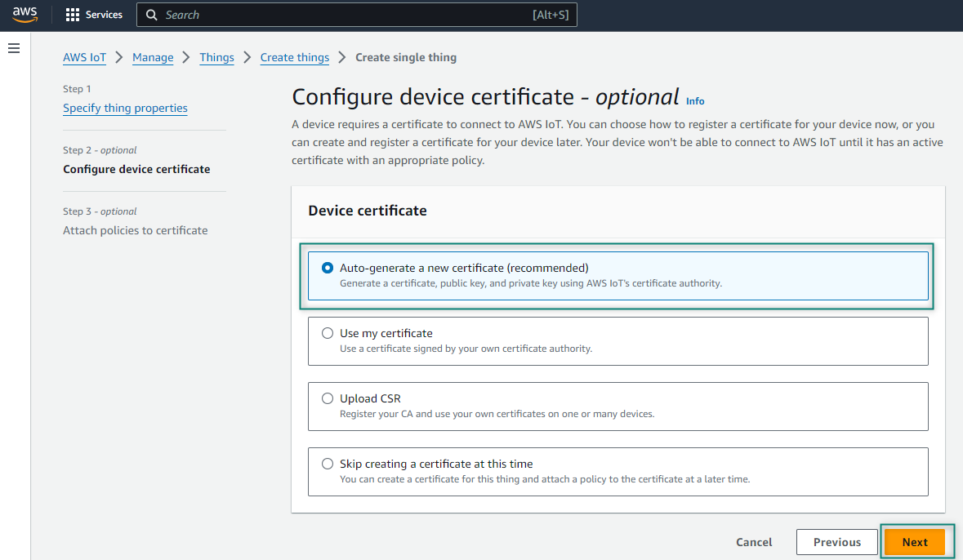
Task: Cancel the thing creation wizard
Action: click(754, 542)
